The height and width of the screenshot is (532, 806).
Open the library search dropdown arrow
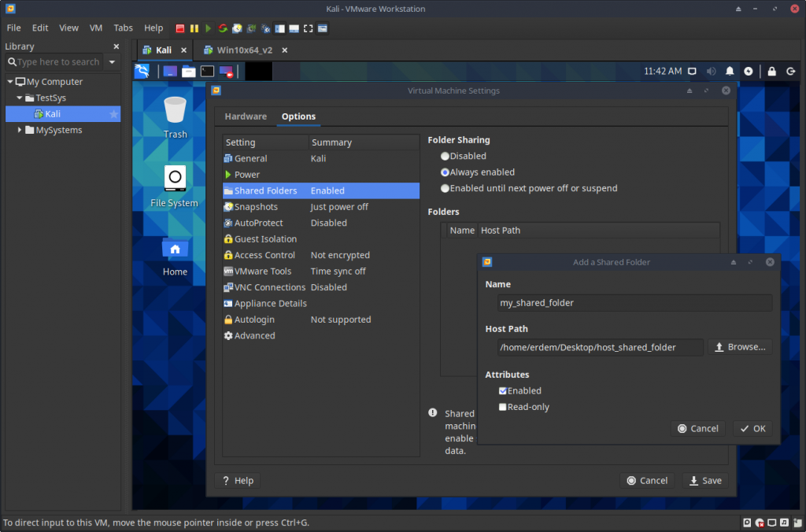(x=112, y=61)
